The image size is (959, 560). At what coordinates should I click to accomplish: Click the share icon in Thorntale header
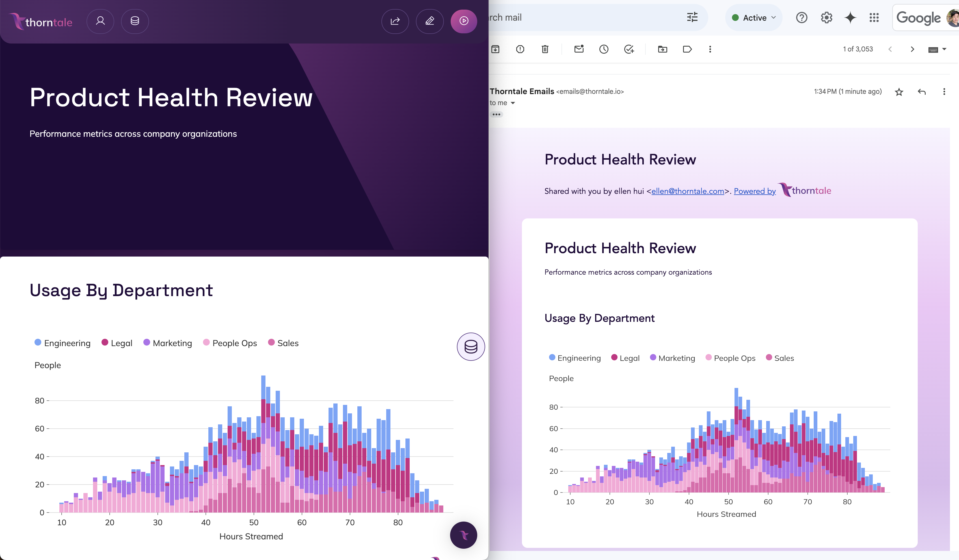(395, 21)
